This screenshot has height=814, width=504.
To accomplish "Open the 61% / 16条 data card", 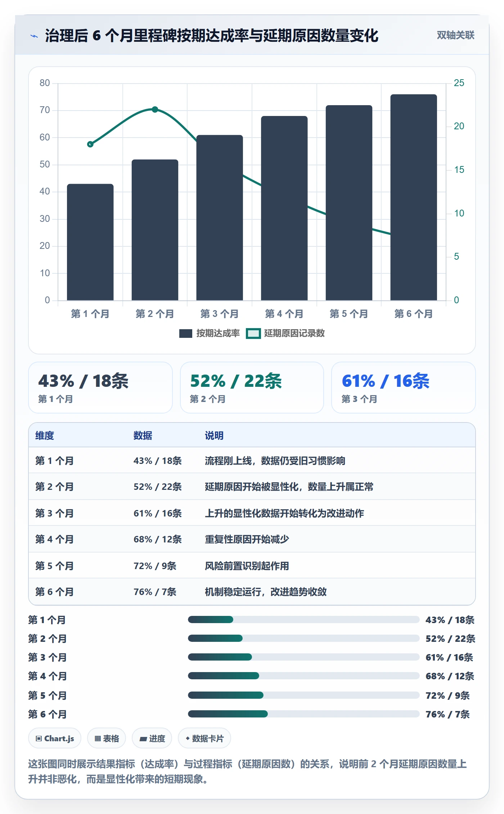I will (404, 388).
